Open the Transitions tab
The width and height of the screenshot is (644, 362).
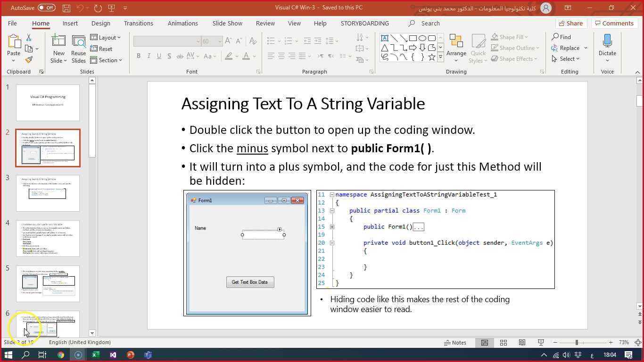click(139, 23)
